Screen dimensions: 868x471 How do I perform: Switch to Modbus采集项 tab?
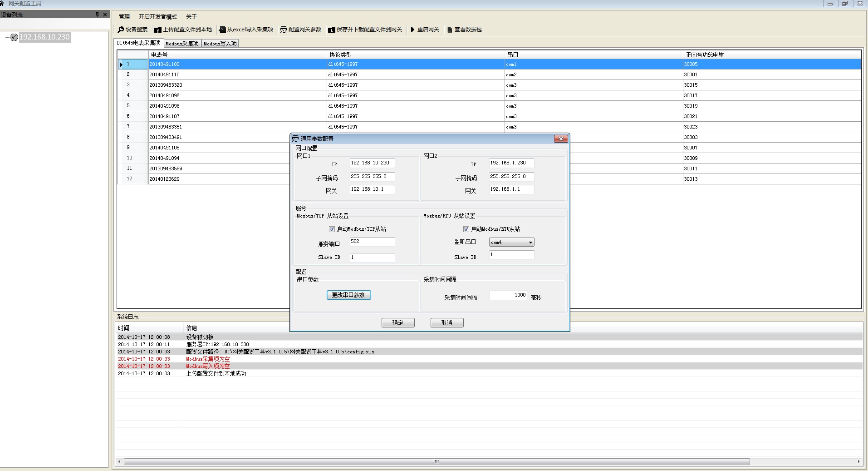point(182,44)
